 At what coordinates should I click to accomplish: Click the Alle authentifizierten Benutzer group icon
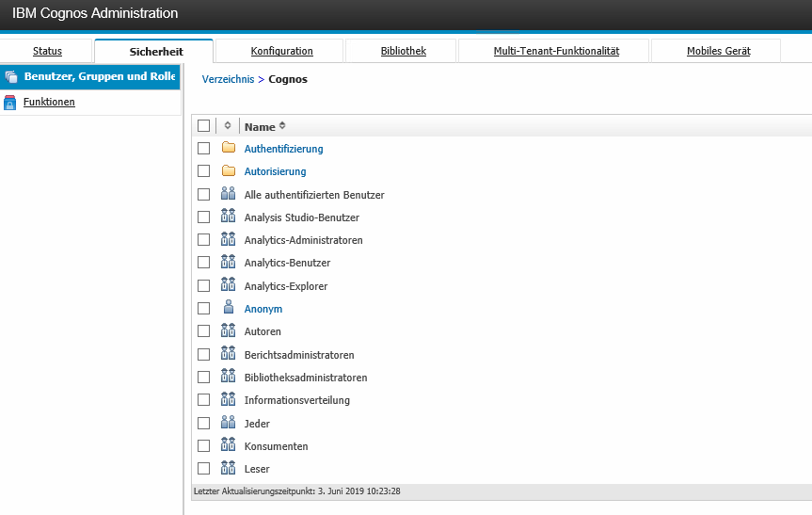228,195
